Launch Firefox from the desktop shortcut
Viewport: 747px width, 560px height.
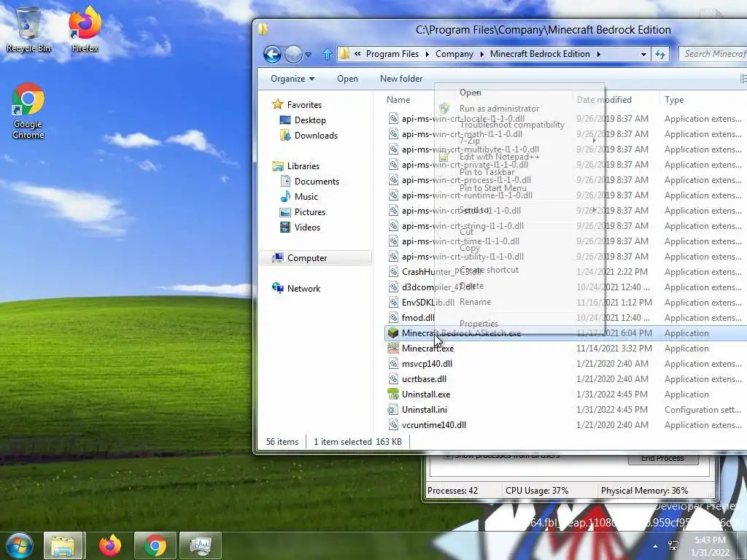coord(85,28)
